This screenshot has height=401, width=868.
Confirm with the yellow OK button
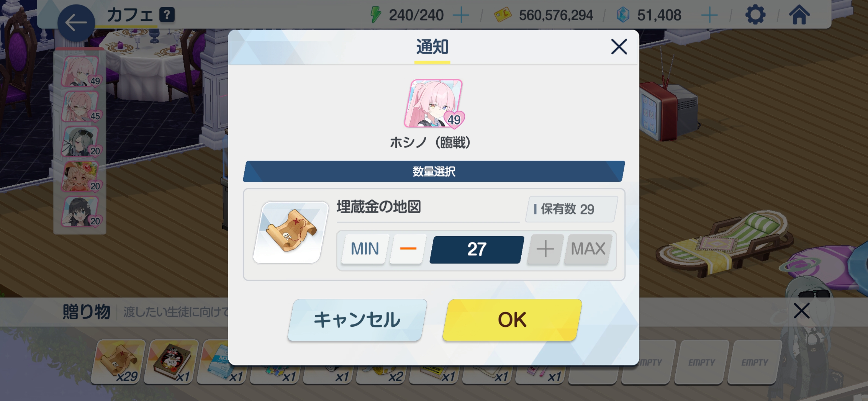pos(512,320)
